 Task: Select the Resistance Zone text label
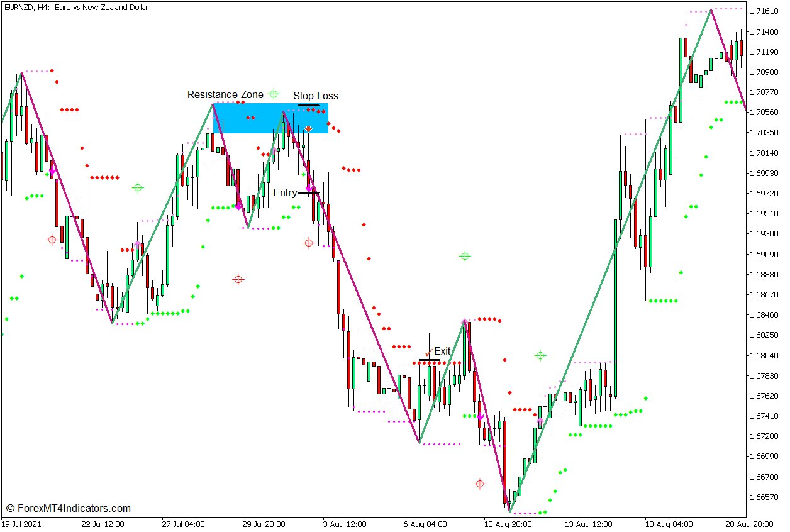(225, 94)
